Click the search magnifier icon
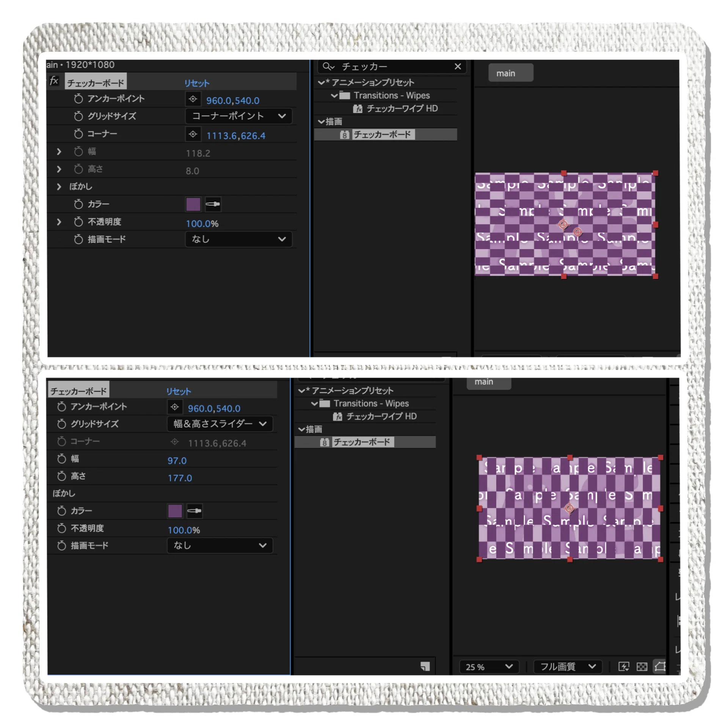 328,66
